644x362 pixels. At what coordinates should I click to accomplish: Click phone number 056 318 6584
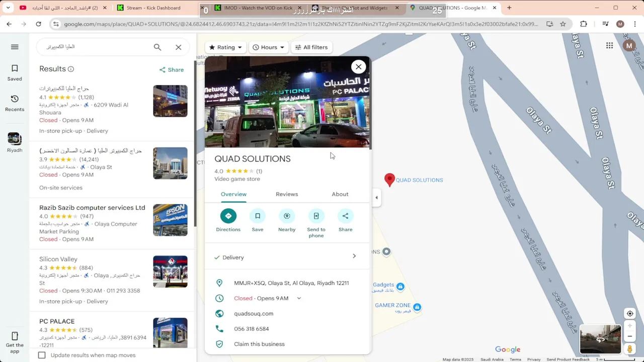252,329
